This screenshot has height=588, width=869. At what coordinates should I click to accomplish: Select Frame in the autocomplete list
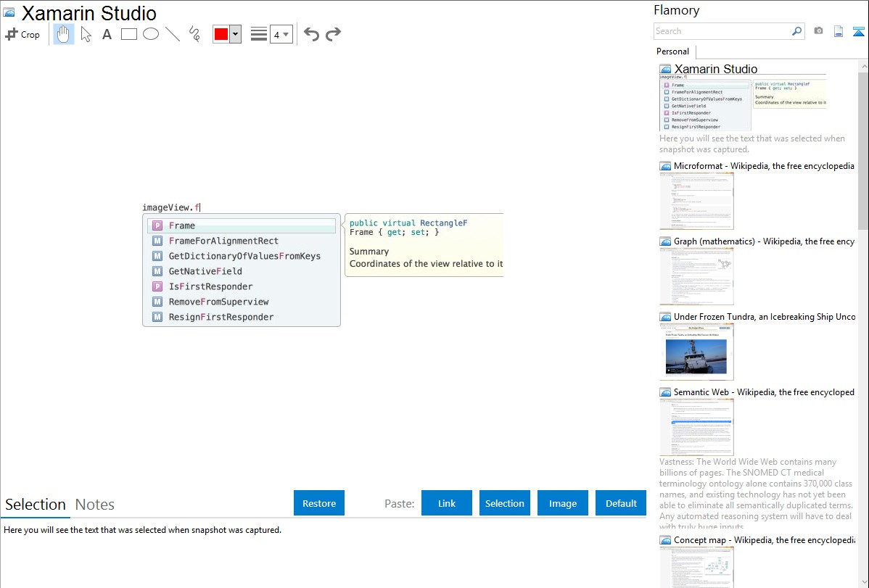242,225
